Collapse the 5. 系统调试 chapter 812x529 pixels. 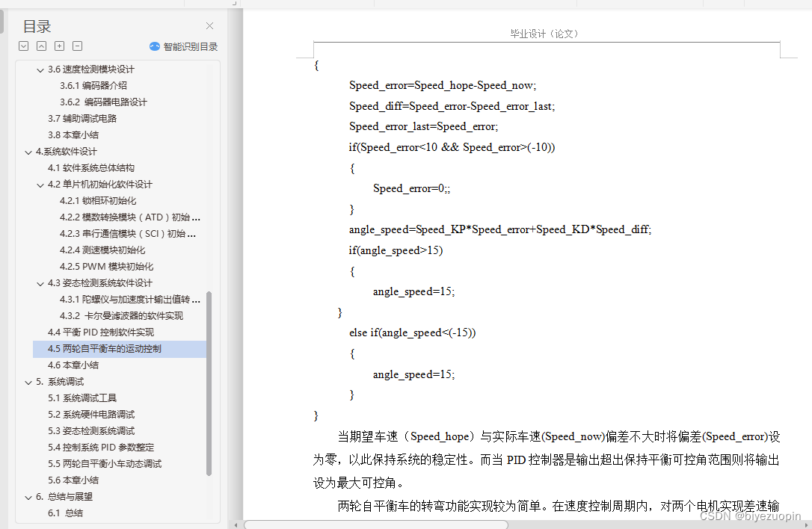(28, 383)
